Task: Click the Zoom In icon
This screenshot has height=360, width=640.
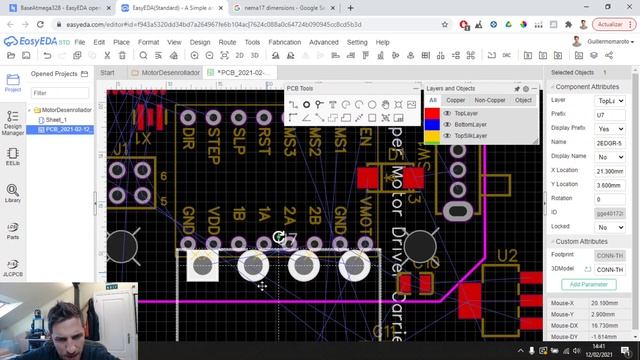Action: [194, 56]
